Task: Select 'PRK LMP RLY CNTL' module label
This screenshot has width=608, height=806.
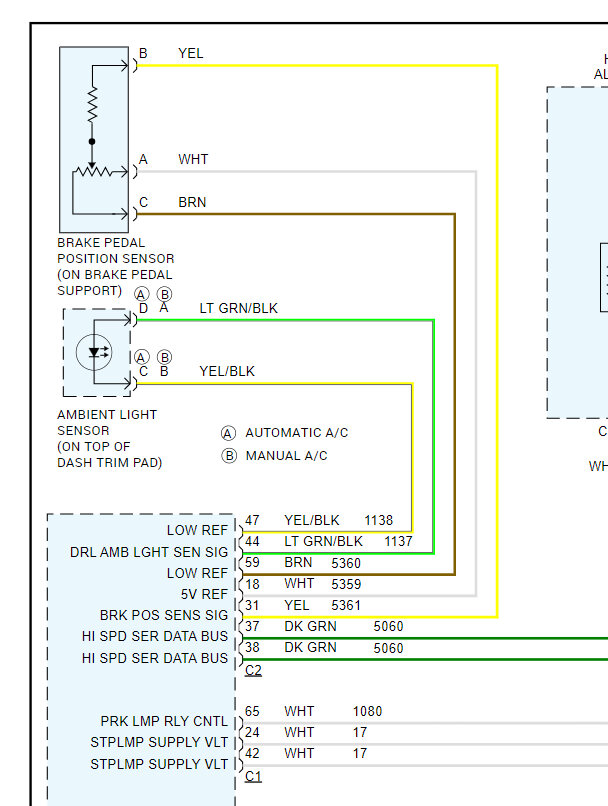Action: [164, 721]
